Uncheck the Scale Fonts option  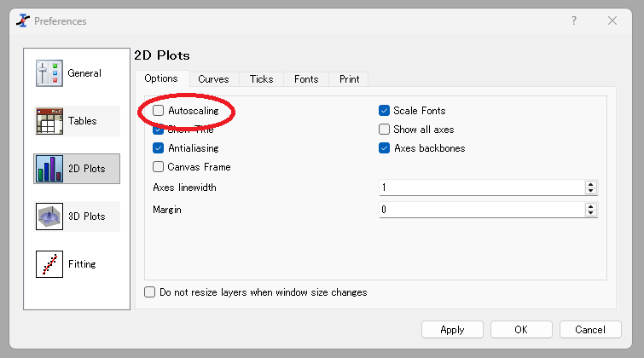[x=385, y=111]
